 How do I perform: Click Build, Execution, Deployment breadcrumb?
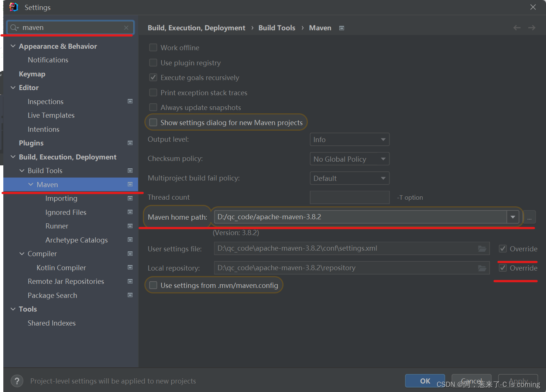pos(196,28)
